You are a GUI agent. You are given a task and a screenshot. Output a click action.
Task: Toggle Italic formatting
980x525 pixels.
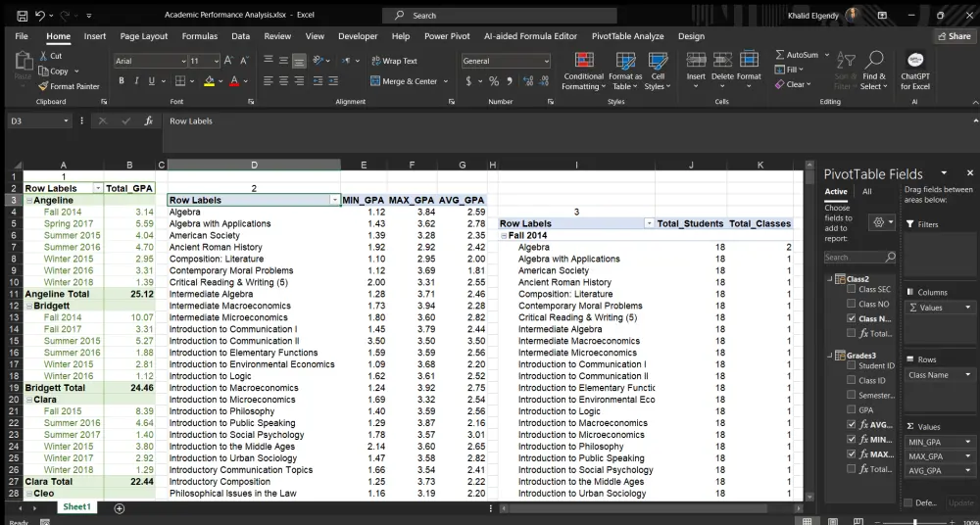pyautogui.click(x=136, y=81)
